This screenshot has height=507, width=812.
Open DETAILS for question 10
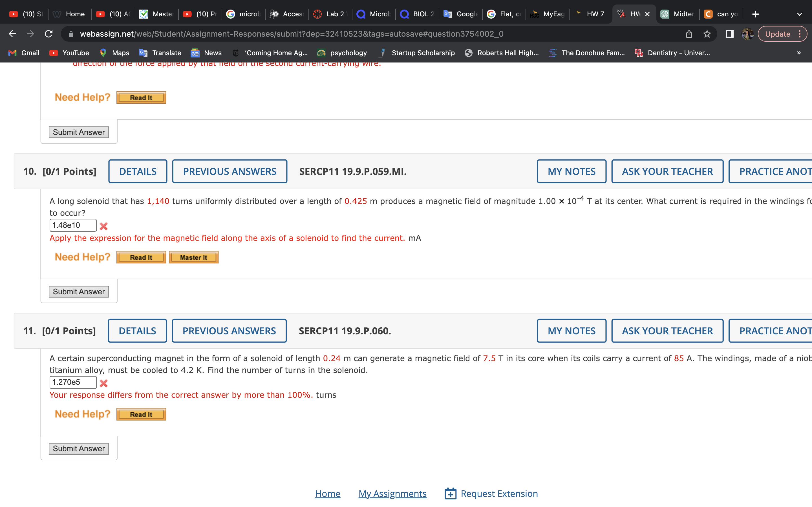[138, 171]
